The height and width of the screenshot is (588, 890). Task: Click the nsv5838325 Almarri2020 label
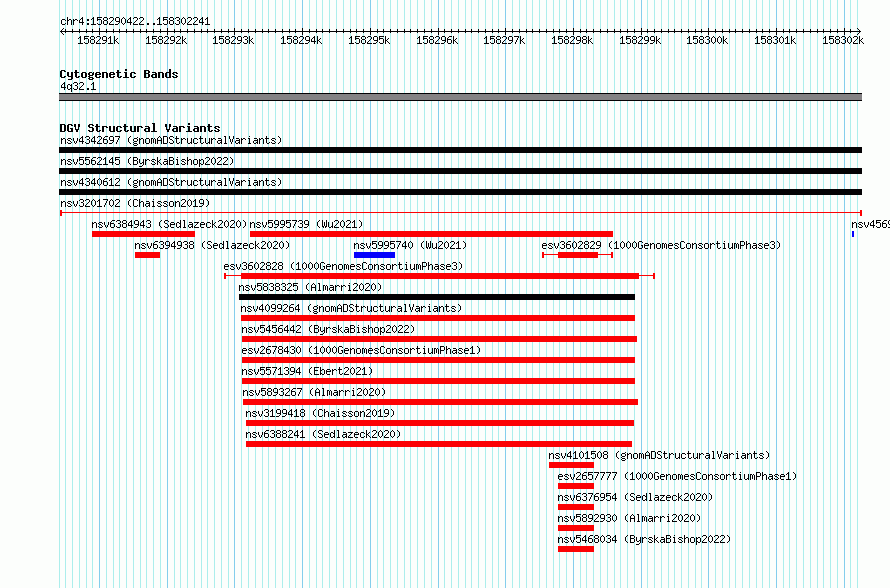pos(310,287)
